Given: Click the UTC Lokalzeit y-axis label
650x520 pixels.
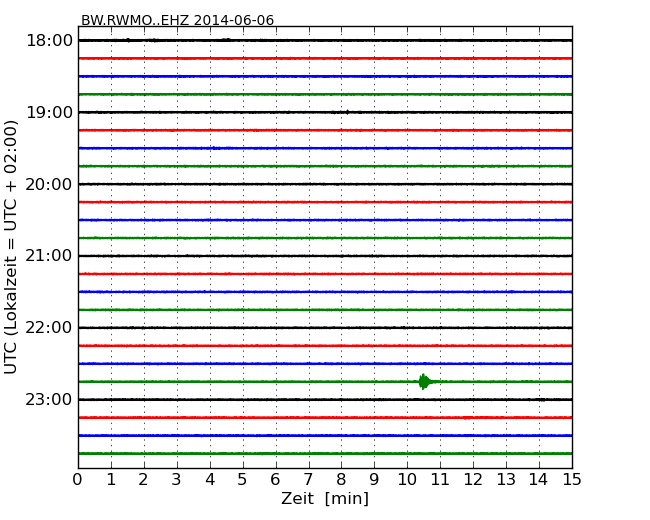Looking at the screenshot, I should (x=11, y=247).
